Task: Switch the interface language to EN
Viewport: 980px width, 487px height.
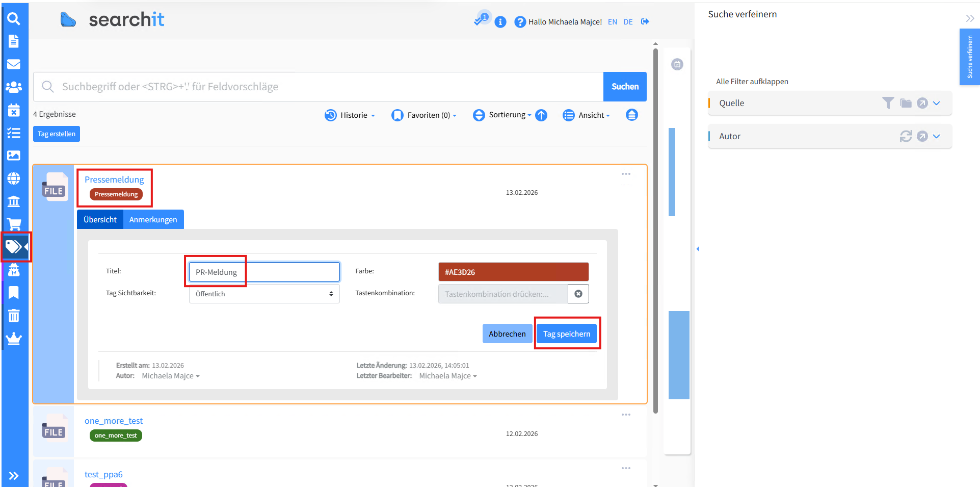Action: click(x=612, y=21)
